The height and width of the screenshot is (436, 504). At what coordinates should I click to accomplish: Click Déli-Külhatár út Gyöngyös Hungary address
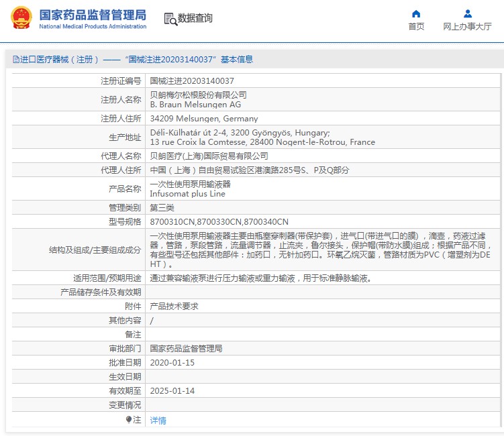coord(240,132)
